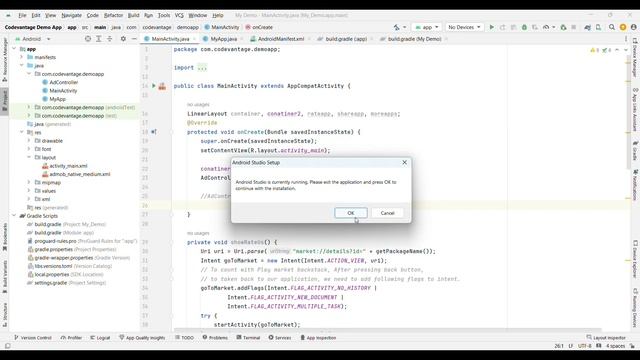The image size is (640, 360).
Task: Click the Profile app gauge icon
Action: [x=546, y=27]
